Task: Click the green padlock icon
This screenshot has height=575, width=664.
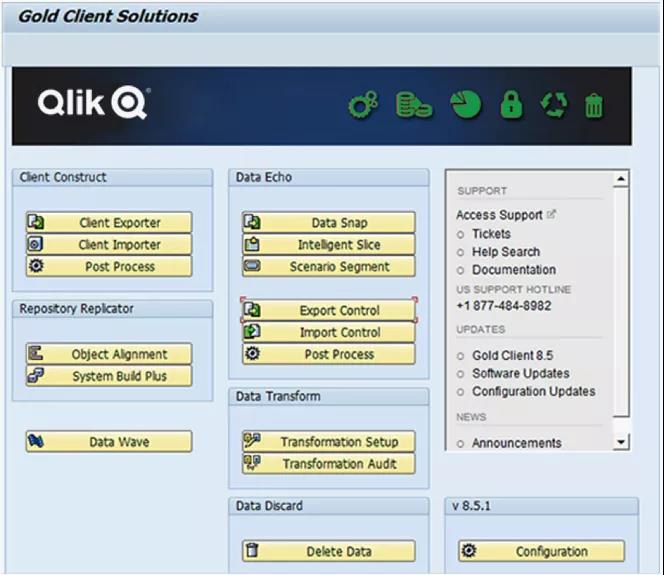Action: 512,104
